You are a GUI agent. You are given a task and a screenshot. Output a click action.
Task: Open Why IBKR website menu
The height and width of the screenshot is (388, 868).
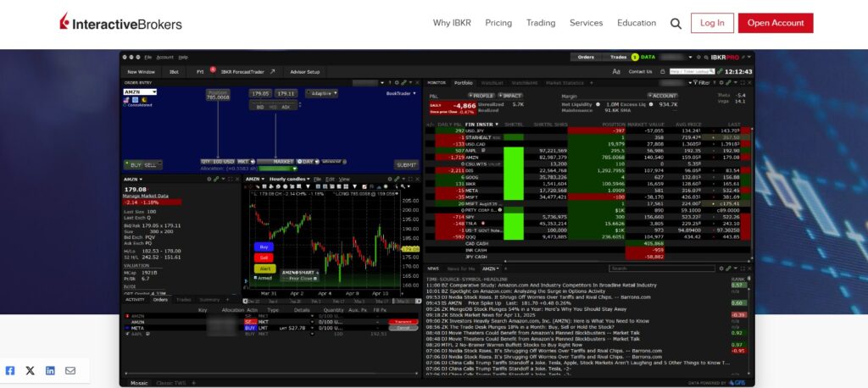point(452,23)
